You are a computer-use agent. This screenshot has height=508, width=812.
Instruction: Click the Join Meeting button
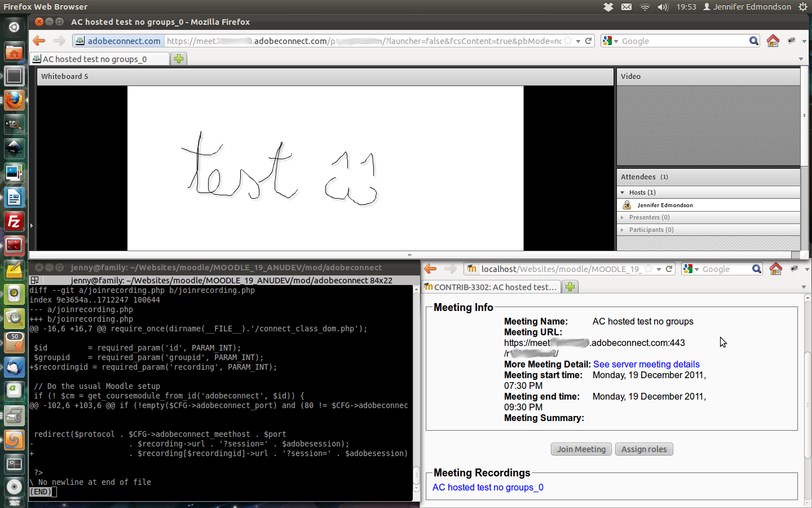[x=581, y=449]
